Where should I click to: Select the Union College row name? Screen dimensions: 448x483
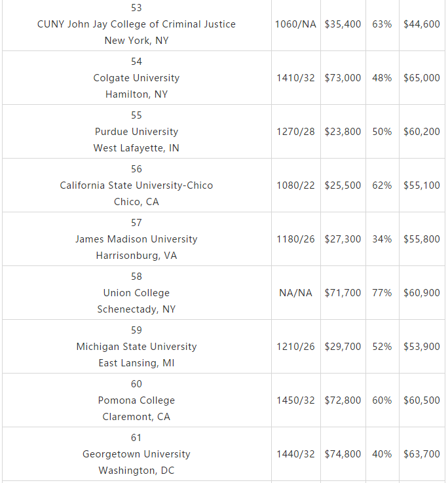tap(136, 293)
